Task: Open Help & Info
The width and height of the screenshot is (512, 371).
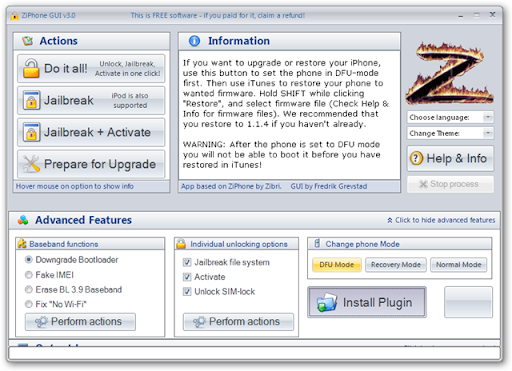Action: pos(450,158)
